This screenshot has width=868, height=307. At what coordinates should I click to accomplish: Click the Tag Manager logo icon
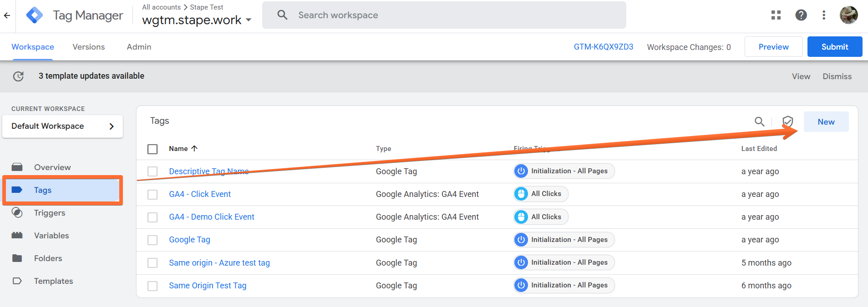click(35, 15)
